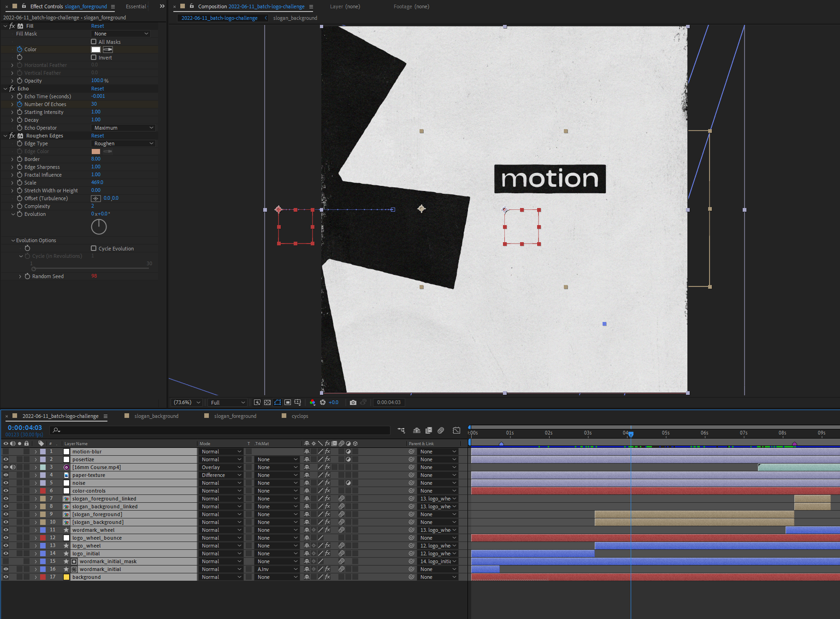This screenshot has height=619, width=840.
Task: Reset the Echo effect
Action: 97,89
